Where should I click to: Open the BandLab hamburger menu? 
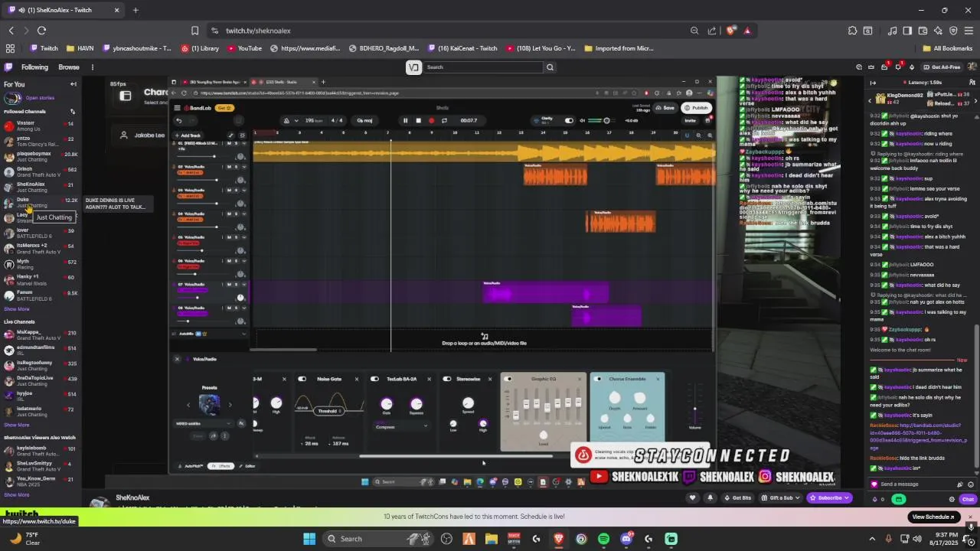click(177, 108)
